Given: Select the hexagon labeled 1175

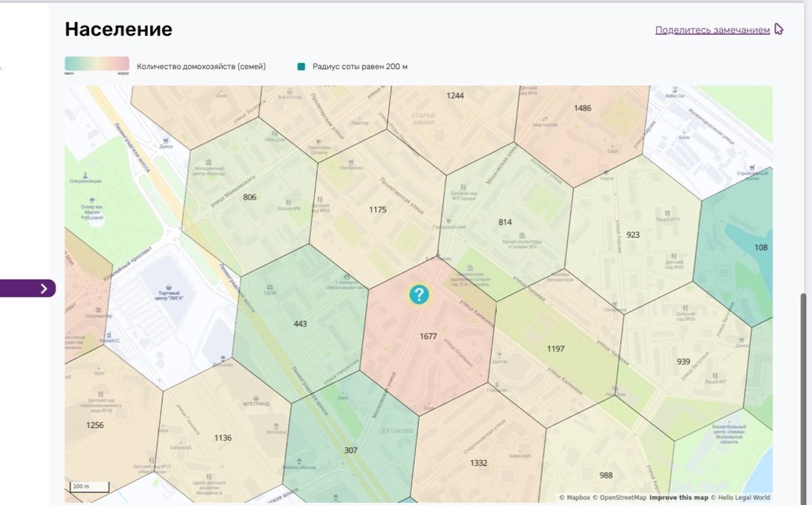Looking at the screenshot, I should 377,209.
